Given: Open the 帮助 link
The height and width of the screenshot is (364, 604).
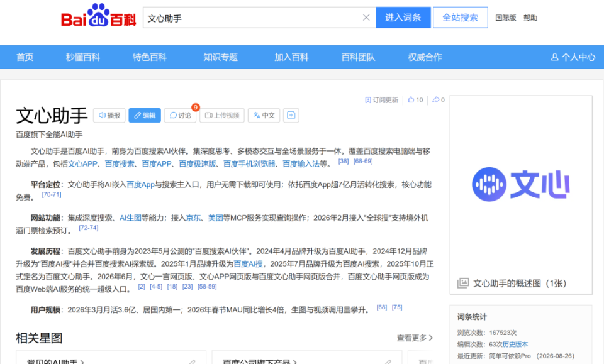Looking at the screenshot, I should click(530, 18).
